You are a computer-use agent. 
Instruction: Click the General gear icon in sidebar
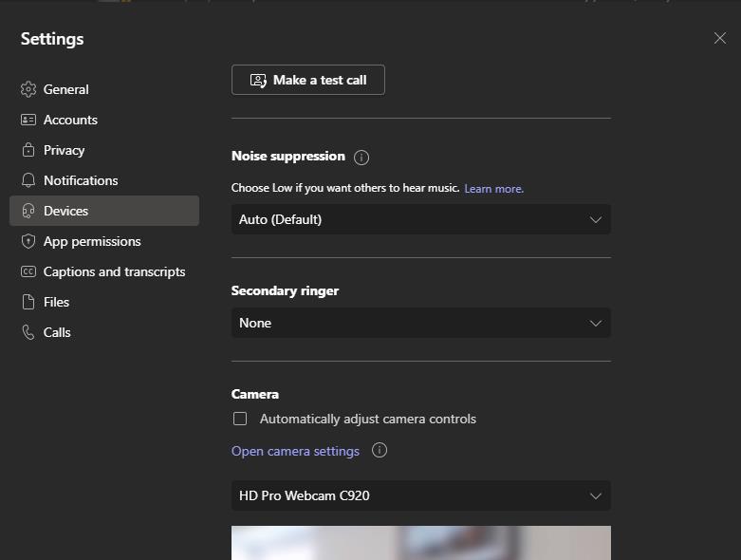pos(28,89)
